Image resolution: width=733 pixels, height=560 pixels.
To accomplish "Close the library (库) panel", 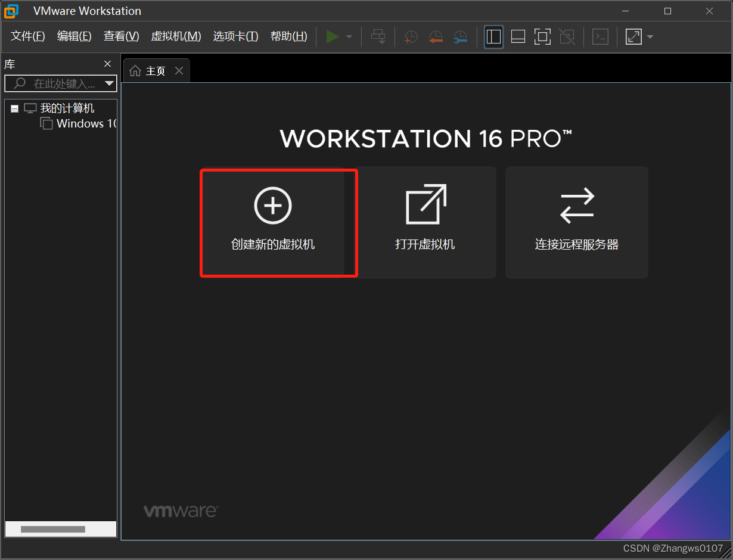I will (107, 64).
